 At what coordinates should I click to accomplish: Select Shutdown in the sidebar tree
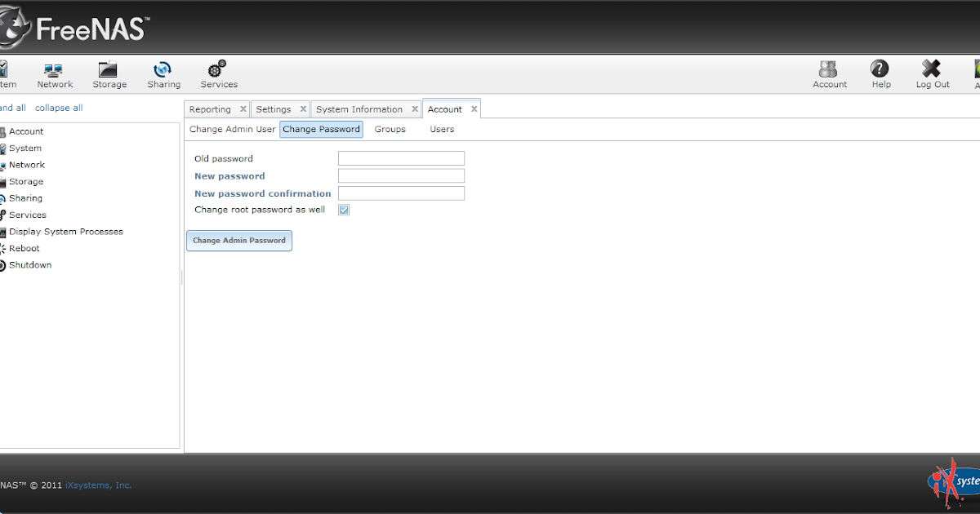(30, 265)
